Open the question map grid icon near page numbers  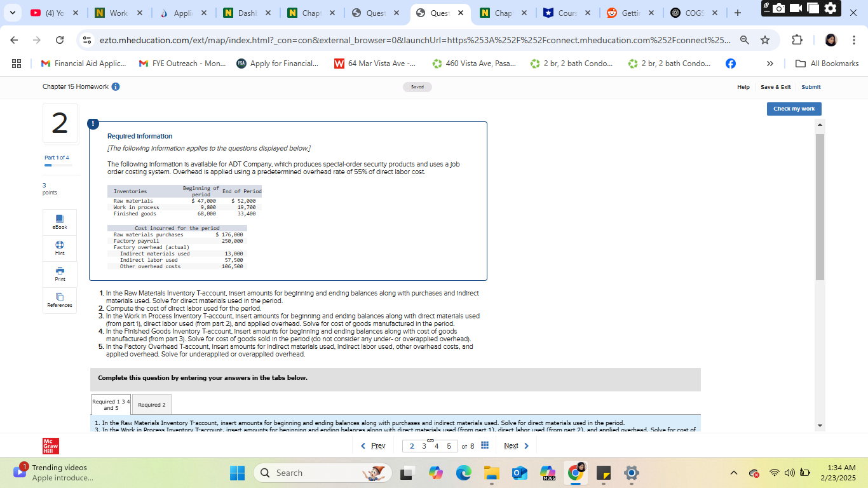484,445
